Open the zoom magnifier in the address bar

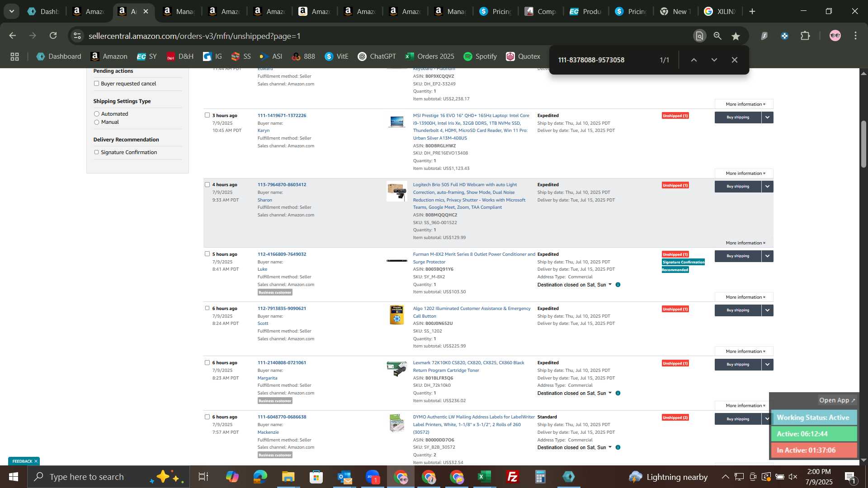(717, 36)
